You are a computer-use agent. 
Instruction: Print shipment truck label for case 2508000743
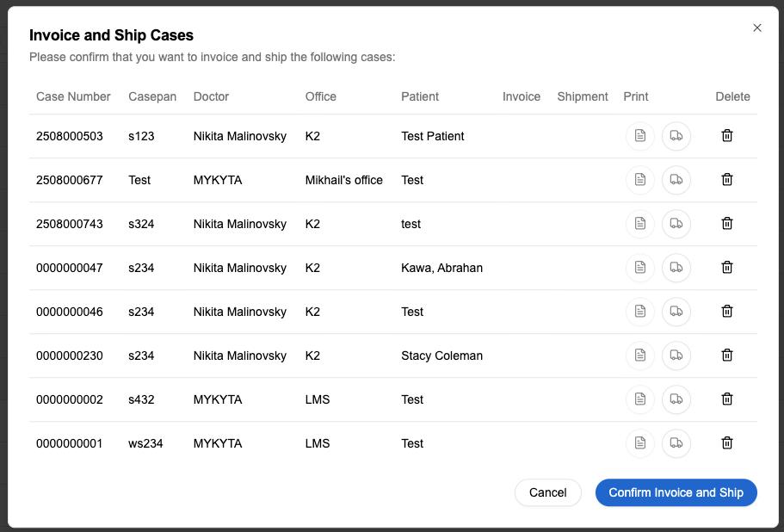(676, 224)
